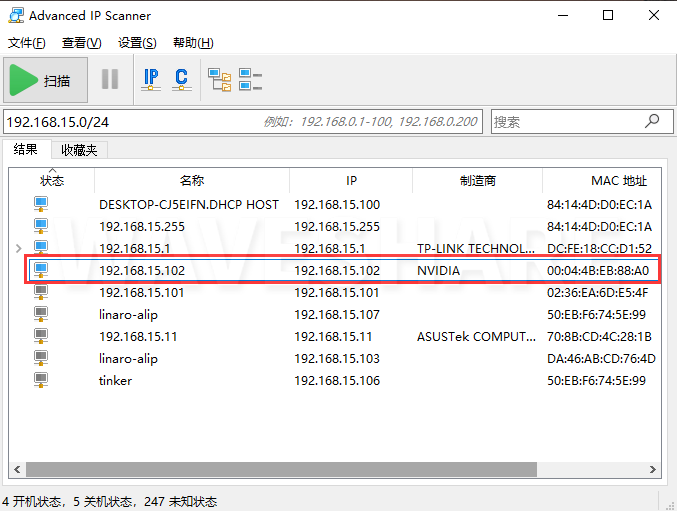Click the MAC address DA:46:AB:CD:76:4D
Image resolution: width=677 pixels, height=511 pixels.
pos(601,359)
